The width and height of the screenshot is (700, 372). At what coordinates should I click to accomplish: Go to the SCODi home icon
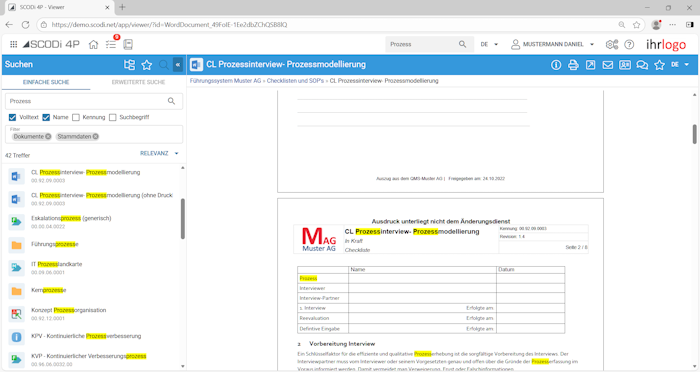coord(93,44)
